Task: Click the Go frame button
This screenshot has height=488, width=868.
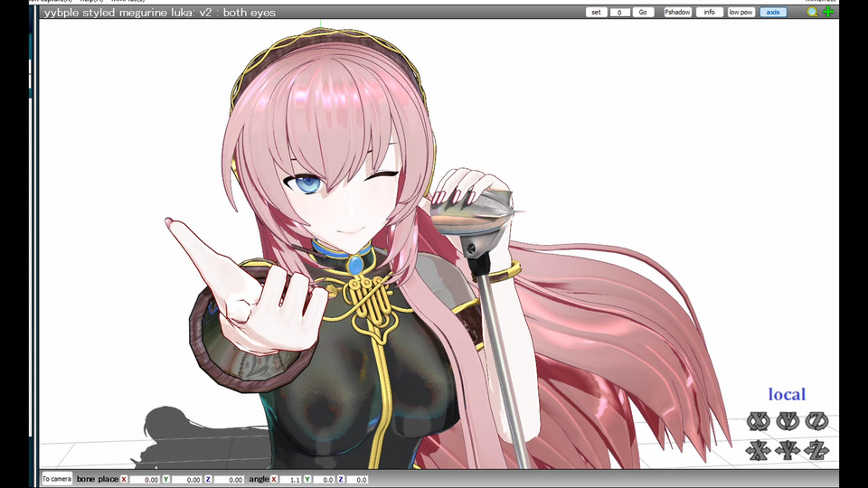Action: point(643,12)
